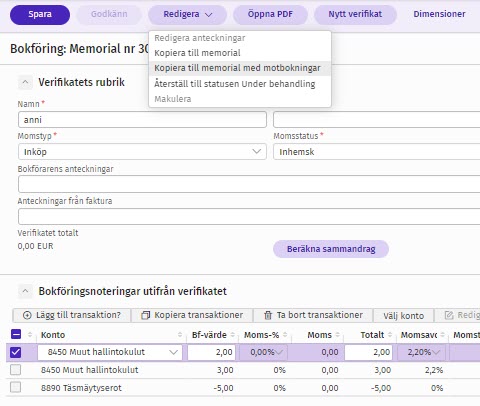Open the Momstyp Inköp dropdown
This screenshot has width=480, height=406.
coord(142,152)
